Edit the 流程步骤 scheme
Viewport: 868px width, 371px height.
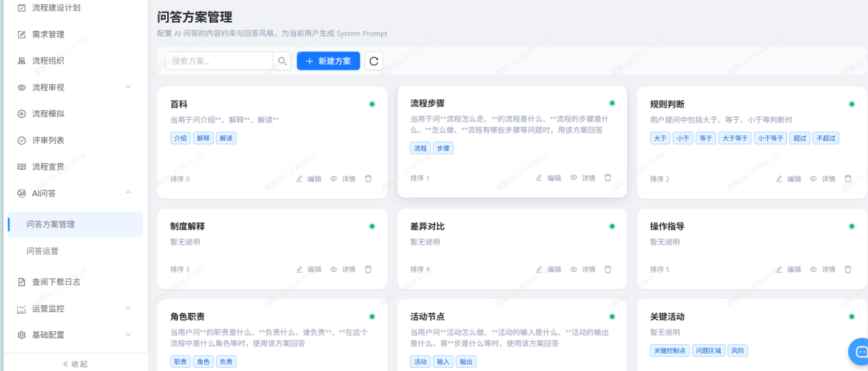pos(549,177)
